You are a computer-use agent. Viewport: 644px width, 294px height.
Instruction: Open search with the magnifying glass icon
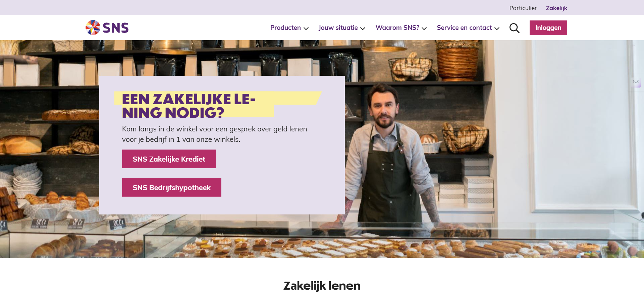pos(514,28)
